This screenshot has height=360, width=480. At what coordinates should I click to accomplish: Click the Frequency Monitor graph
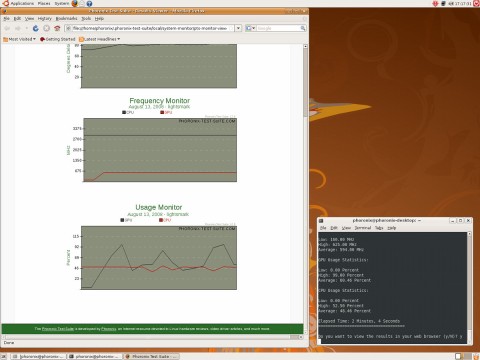click(160, 150)
